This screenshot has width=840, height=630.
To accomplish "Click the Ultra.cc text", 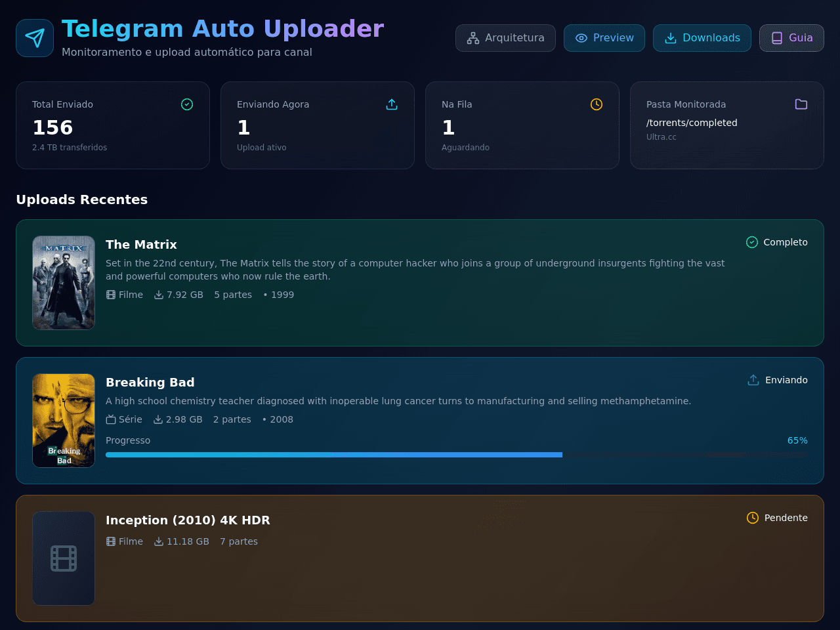I will (661, 137).
